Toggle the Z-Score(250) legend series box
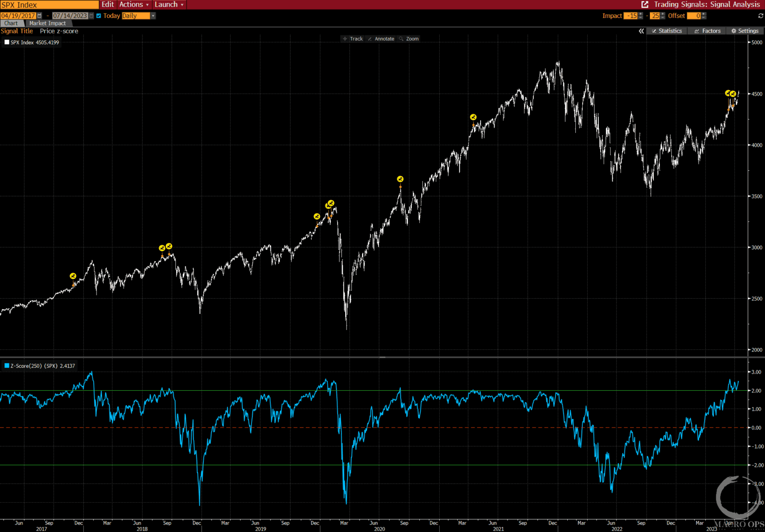The image size is (765, 532). pos(7,366)
